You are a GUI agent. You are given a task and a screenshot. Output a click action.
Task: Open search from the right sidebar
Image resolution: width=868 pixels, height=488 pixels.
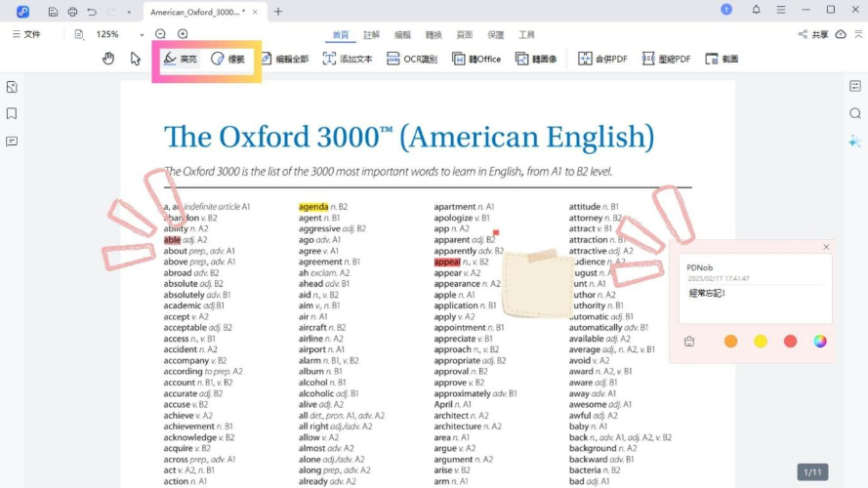855,113
